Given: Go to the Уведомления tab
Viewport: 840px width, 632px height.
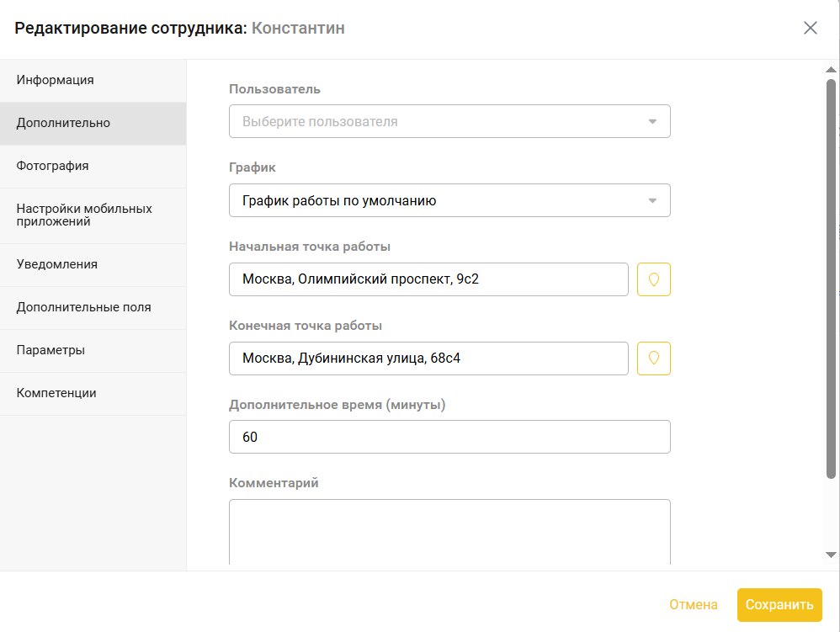Looking at the screenshot, I should (x=93, y=264).
